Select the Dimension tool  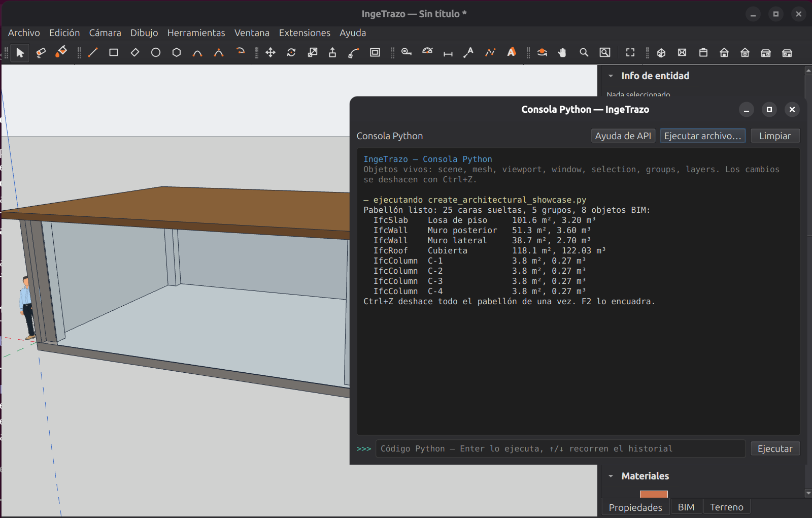click(448, 53)
